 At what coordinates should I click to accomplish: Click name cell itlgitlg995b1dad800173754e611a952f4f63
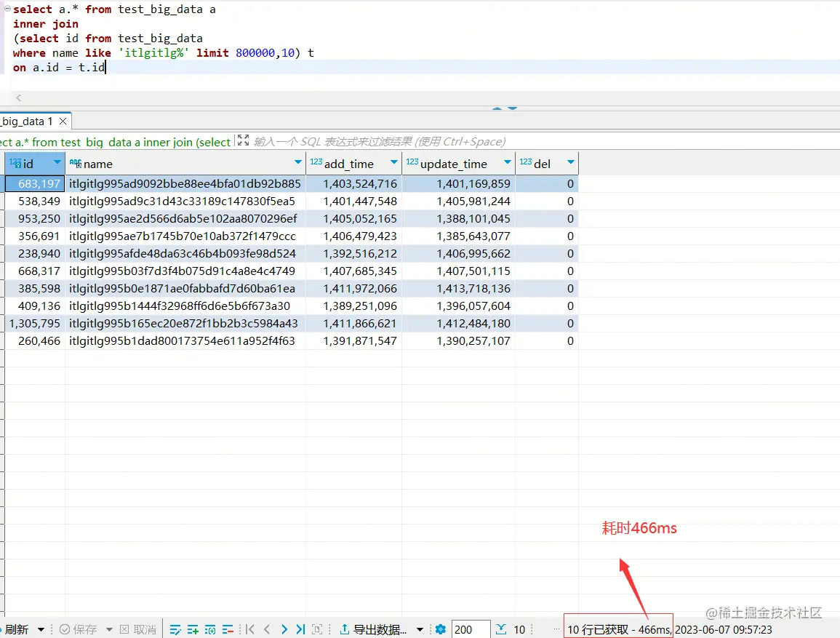[x=185, y=340]
